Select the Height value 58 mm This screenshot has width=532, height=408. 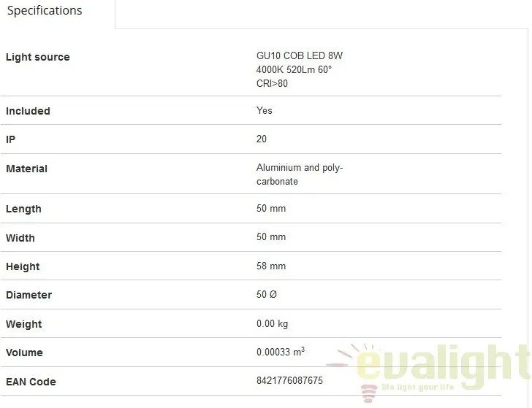[270, 266]
